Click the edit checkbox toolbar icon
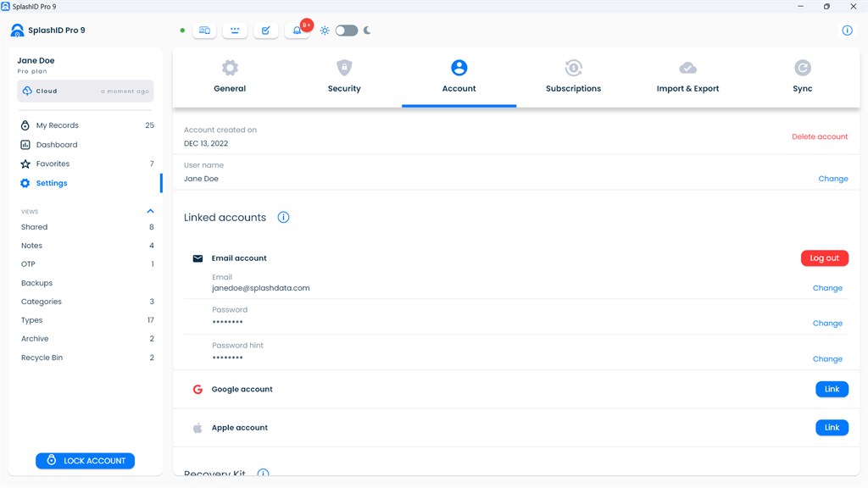This screenshot has width=868, height=488. [265, 30]
